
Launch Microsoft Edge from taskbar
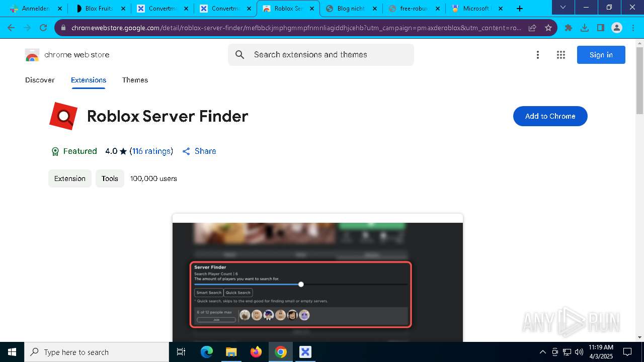point(207,352)
